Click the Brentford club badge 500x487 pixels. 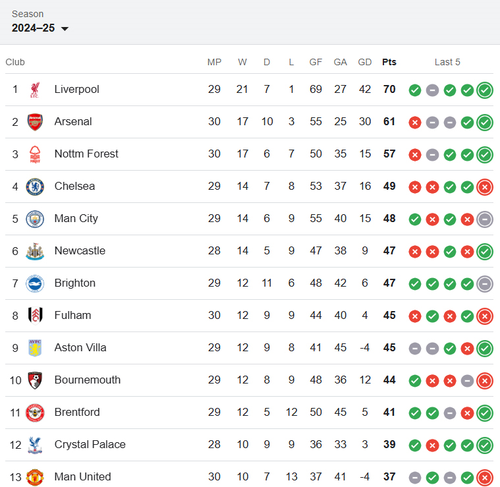click(x=35, y=413)
